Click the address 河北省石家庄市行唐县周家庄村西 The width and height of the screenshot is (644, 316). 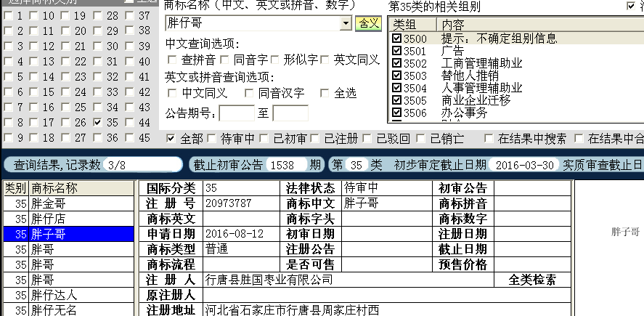click(292, 310)
